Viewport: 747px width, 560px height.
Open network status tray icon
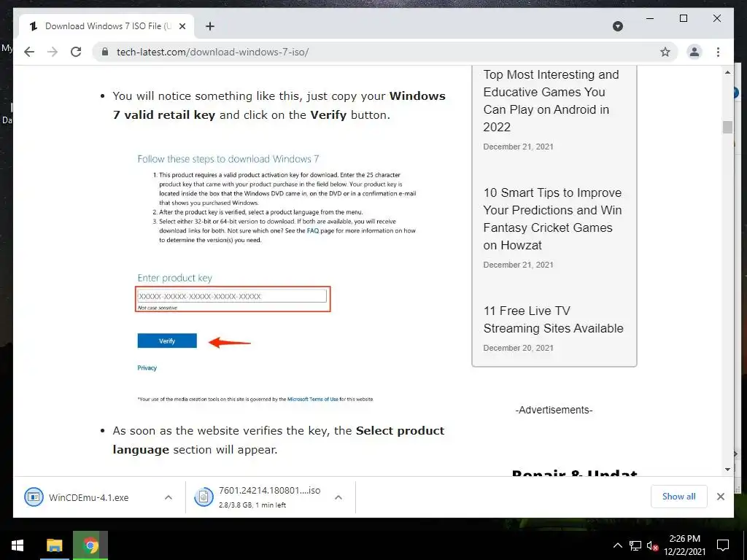point(635,545)
